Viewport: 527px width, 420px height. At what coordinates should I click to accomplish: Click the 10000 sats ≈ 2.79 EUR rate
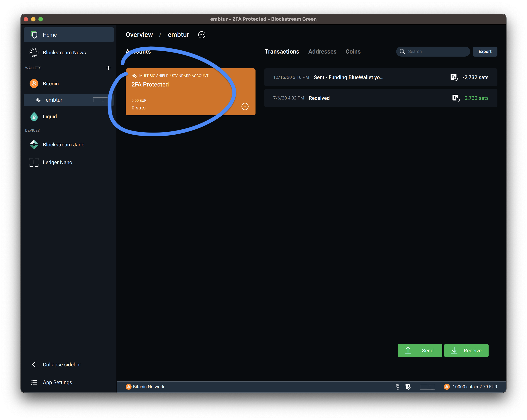[475, 387]
